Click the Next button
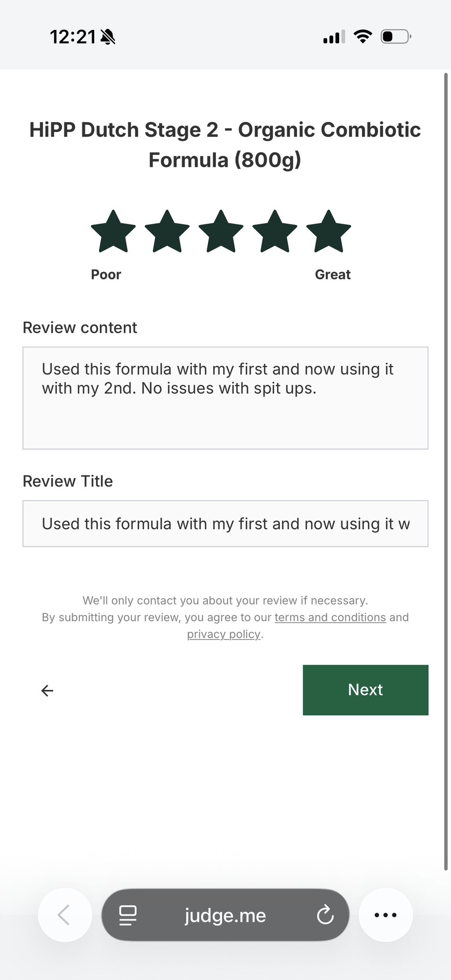Screen dimensions: 451x980 (366, 690)
